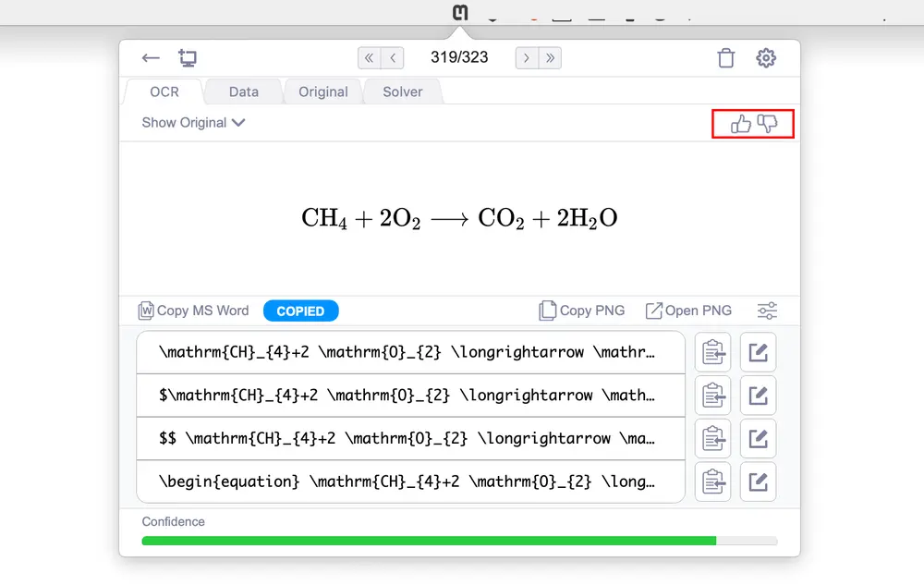
Task: Edit the plain \mathrm LaTeX row
Action: click(x=758, y=352)
